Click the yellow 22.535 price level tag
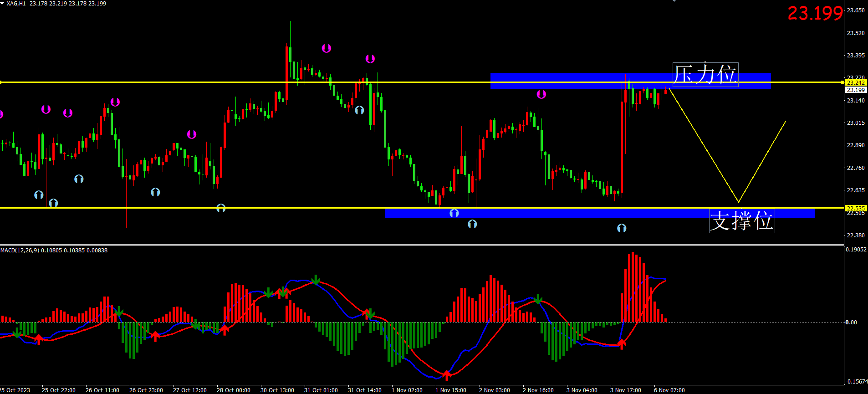Image resolution: width=868 pixels, height=394 pixels. click(855, 208)
